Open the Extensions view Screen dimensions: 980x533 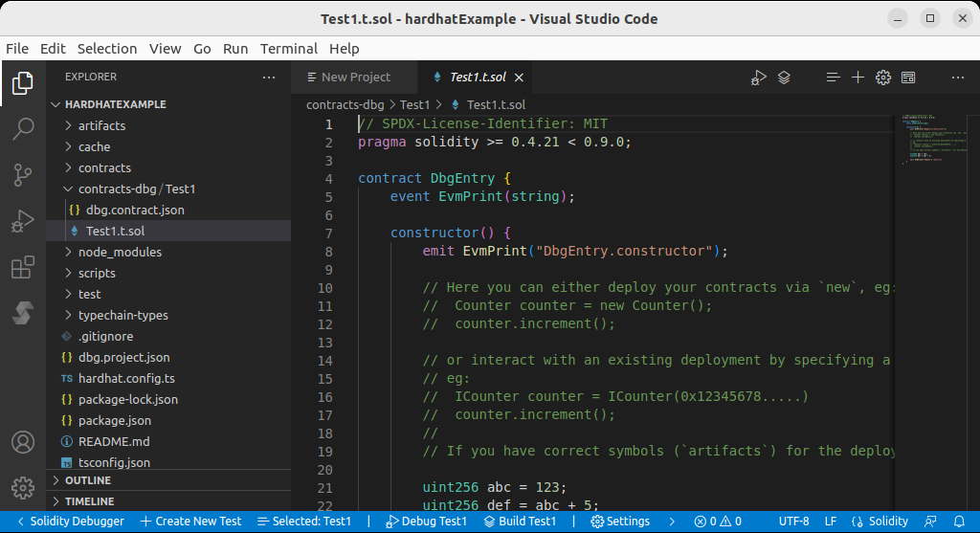click(23, 268)
